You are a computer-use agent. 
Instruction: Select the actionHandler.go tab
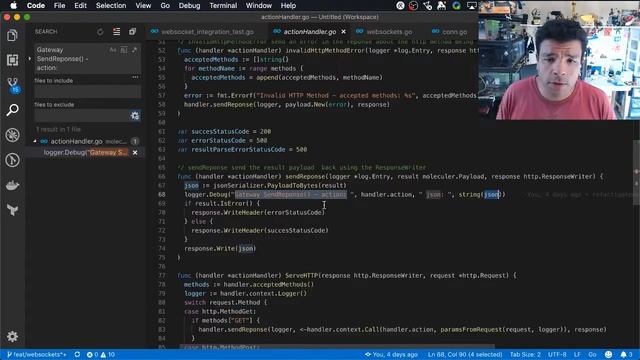[309, 31]
